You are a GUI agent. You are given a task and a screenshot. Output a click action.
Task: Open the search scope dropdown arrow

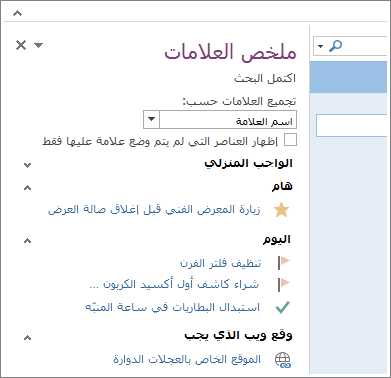[x=321, y=46]
